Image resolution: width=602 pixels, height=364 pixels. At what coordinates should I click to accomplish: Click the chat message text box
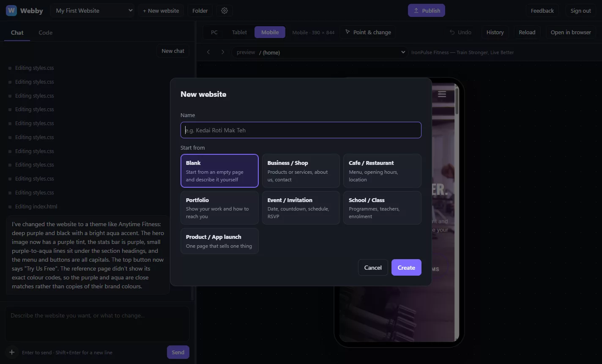click(97, 324)
